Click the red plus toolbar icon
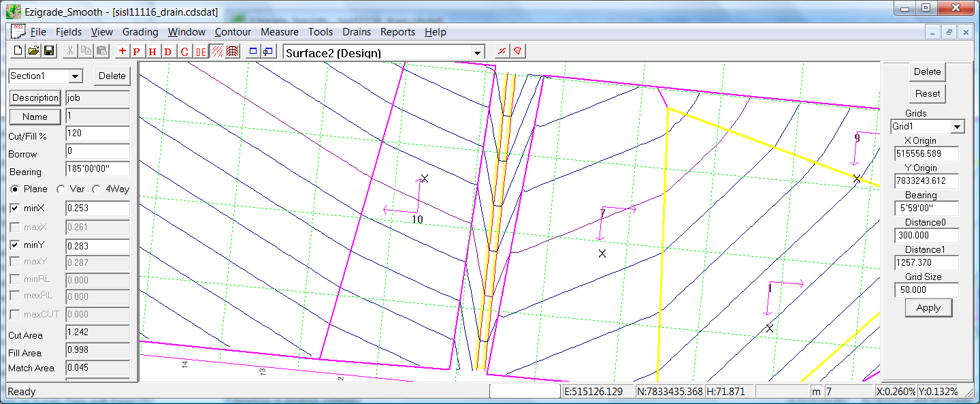The image size is (980, 404). pyautogui.click(x=122, y=51)
